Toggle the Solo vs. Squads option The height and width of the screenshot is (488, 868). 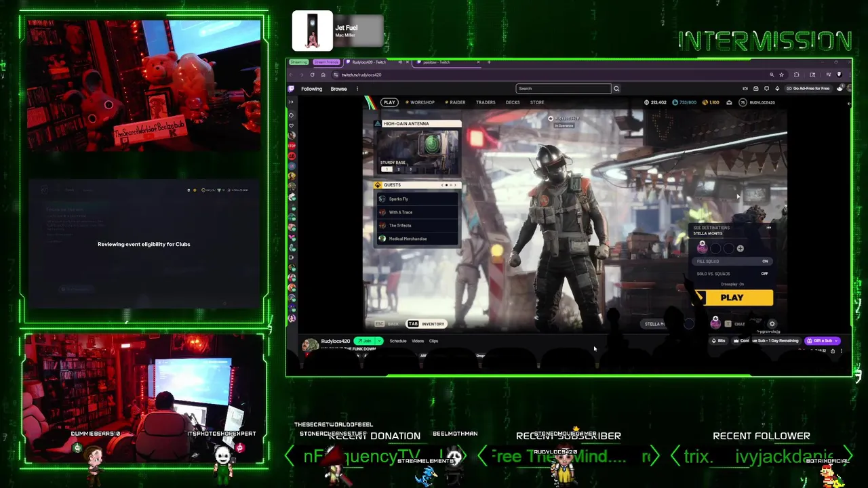tap(732, 274)
